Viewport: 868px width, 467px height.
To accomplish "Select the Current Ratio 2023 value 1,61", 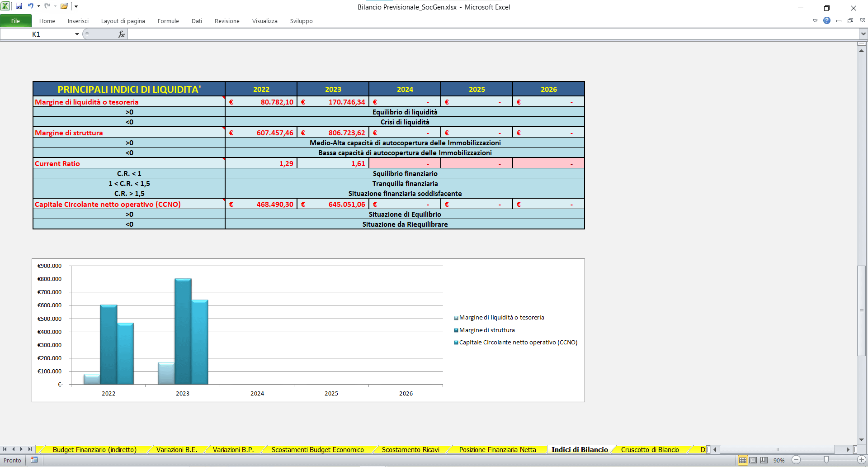I will click(333, 163).
